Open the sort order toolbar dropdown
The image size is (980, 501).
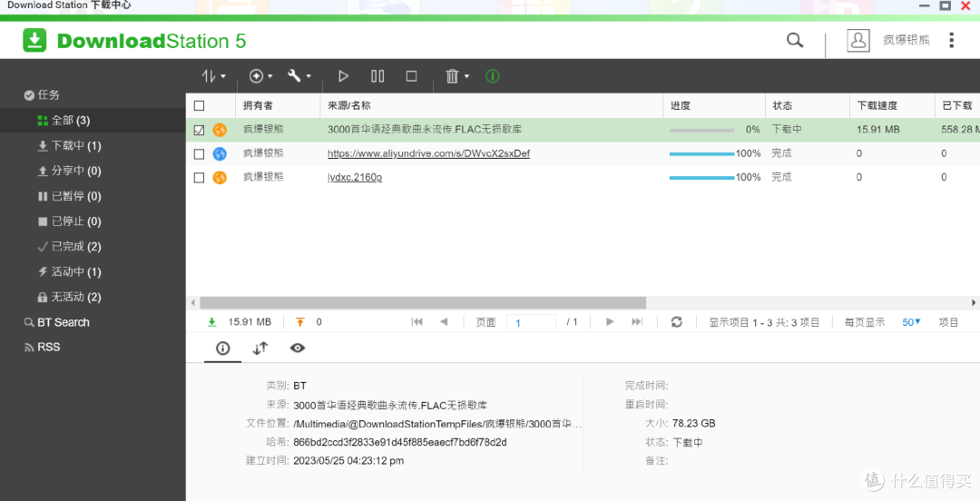[213, 76]
